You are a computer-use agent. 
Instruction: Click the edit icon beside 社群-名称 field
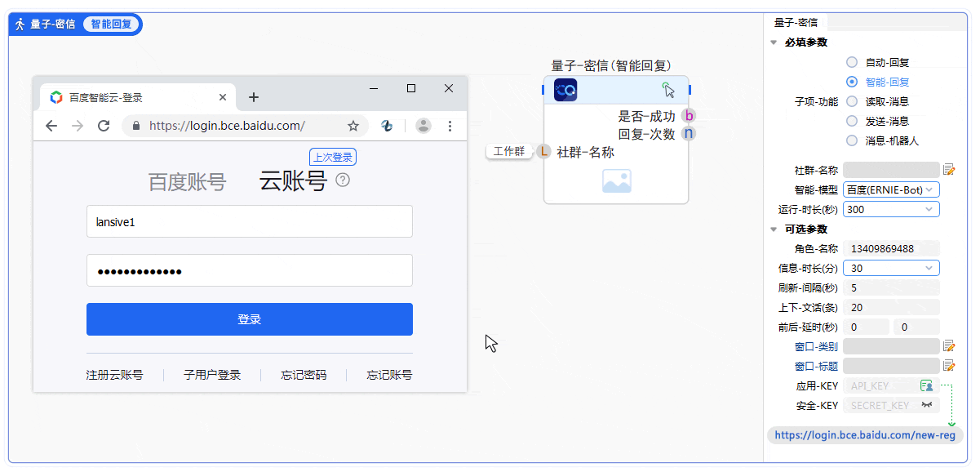(949, 170)
